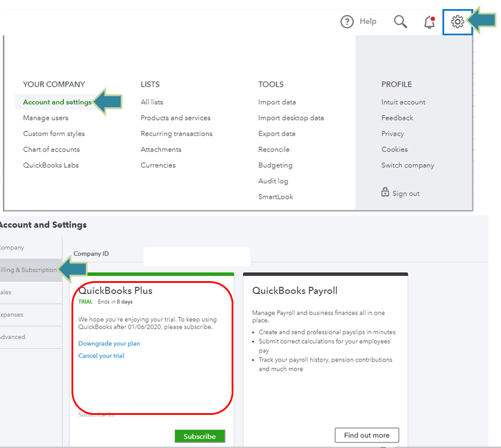Click the PROFILE column heading

(396, 85)
